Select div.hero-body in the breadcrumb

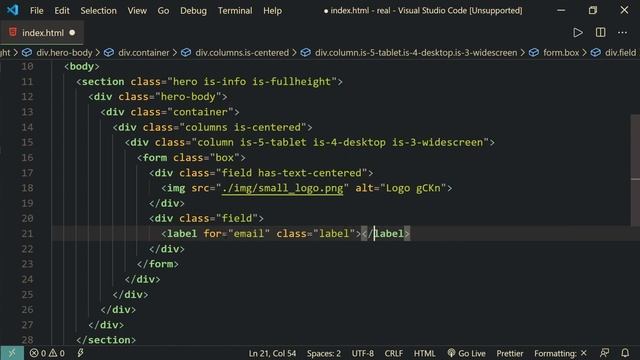coord(64,53)
